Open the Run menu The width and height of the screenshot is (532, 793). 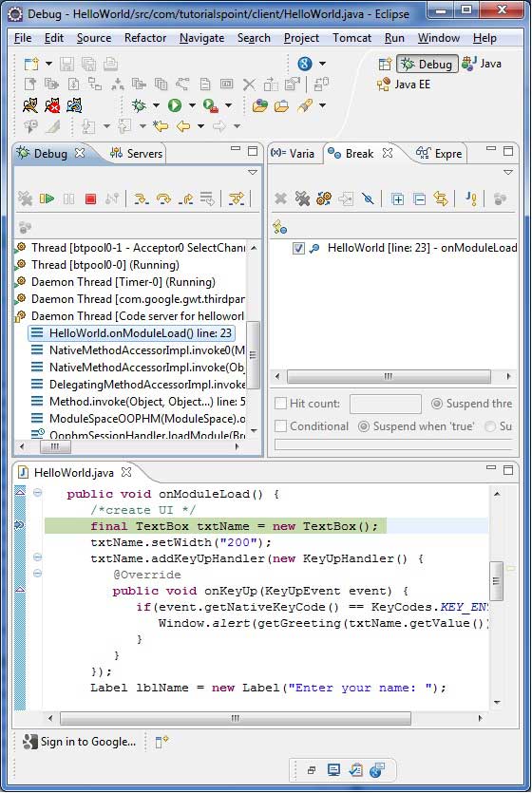tap(394, 38)
